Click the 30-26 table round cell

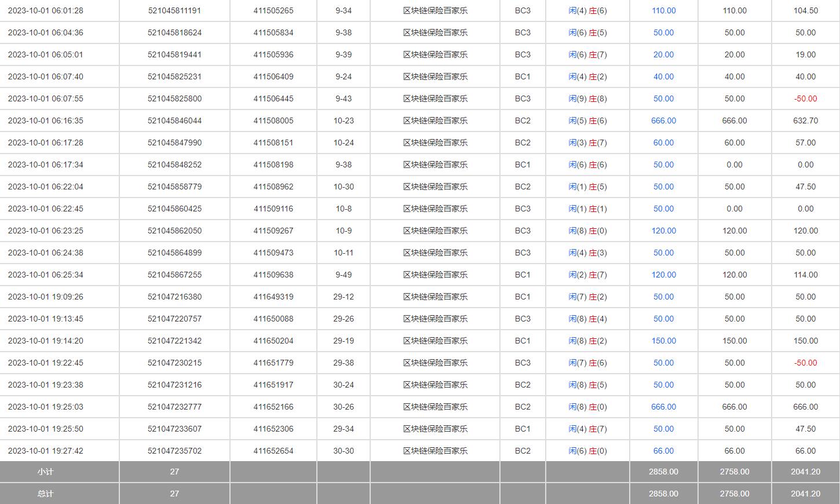(x=344, y=407)
